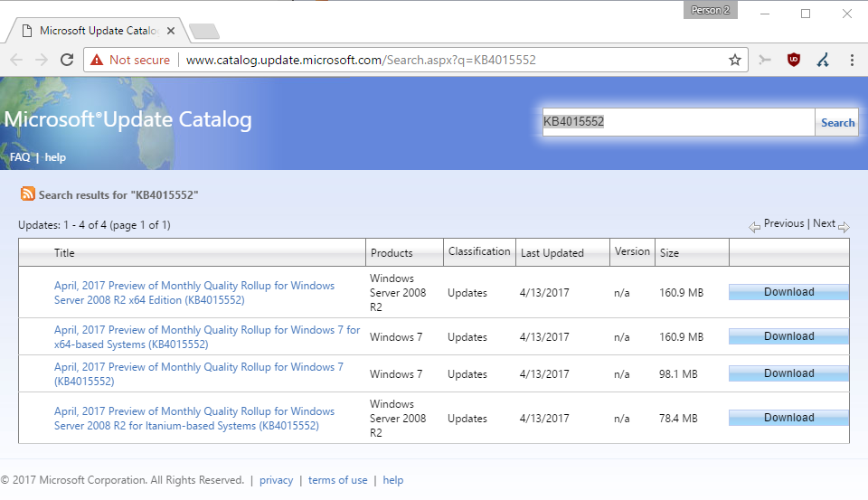
Task: Open the uBlock Origin shield extension
Action: click(794, 60)
